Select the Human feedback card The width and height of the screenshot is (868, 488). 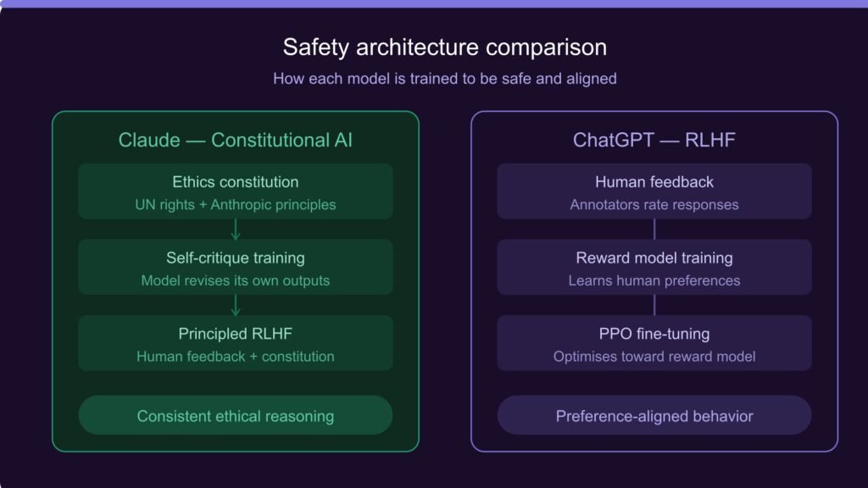[x=654, y=191]
